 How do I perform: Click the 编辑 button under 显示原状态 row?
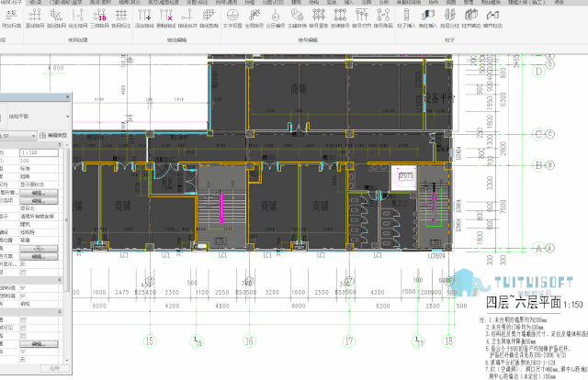point(39,193)
